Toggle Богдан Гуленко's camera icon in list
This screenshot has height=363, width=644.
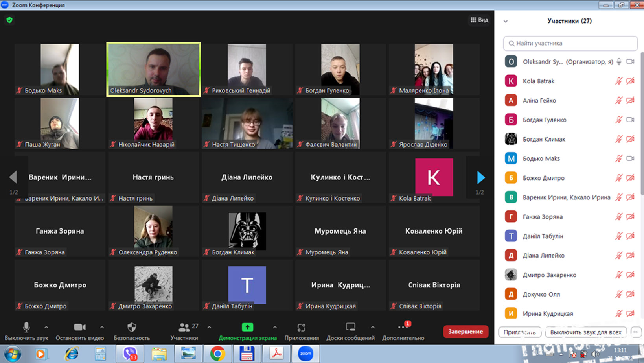[630, 120]
